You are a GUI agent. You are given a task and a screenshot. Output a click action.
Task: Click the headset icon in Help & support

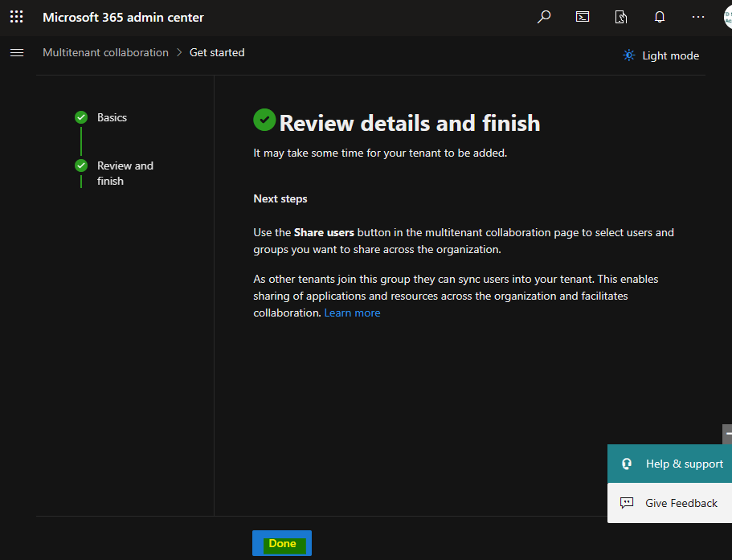click(x=627, y=464)
